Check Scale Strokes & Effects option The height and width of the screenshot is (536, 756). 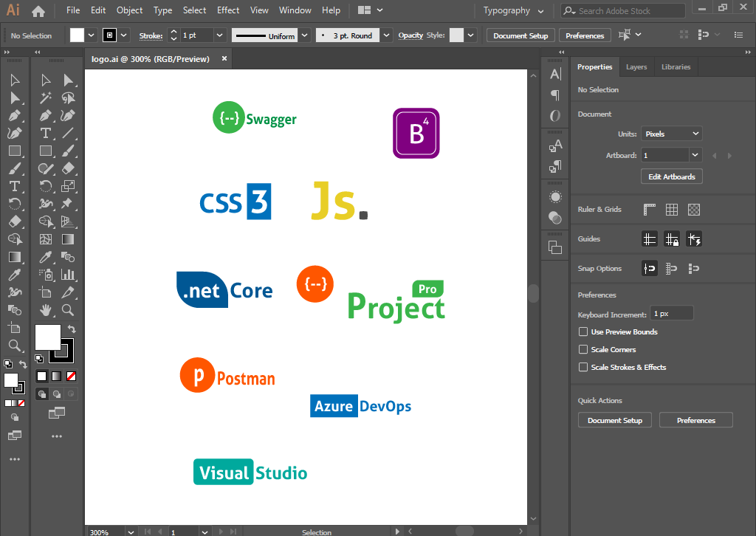point(583,368)
